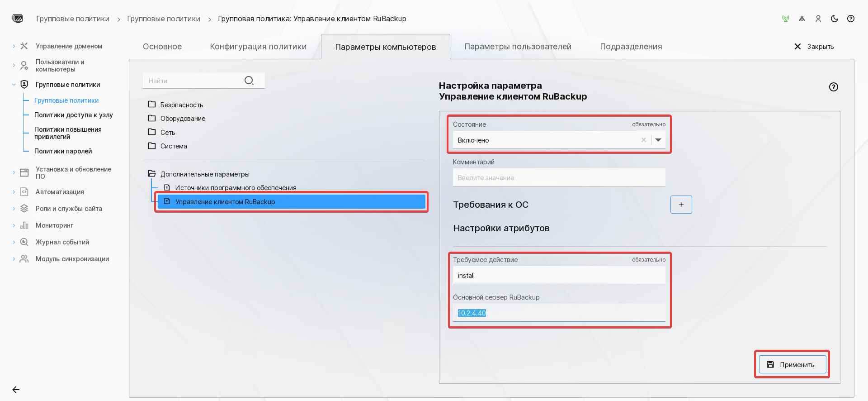The width and height of the screenshot is (868, 401).
Task: Expand Управление доменом sidebar section
Action: (14, 46)
